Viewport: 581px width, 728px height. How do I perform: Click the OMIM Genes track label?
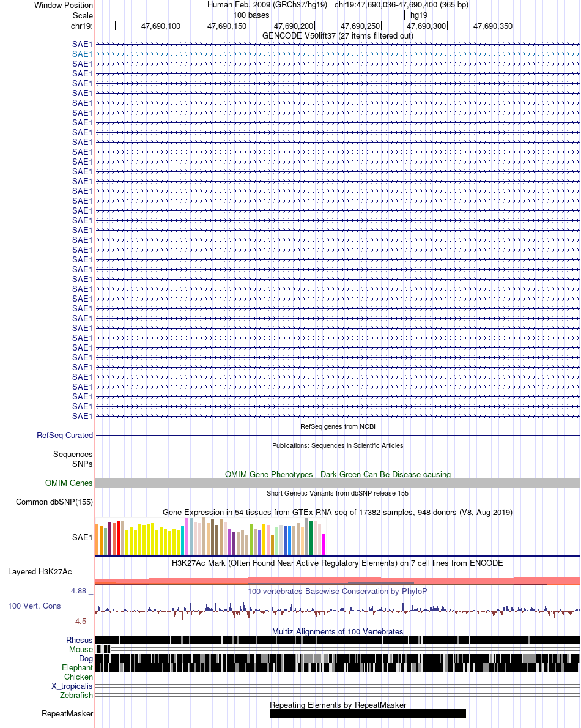click(68, 483)
